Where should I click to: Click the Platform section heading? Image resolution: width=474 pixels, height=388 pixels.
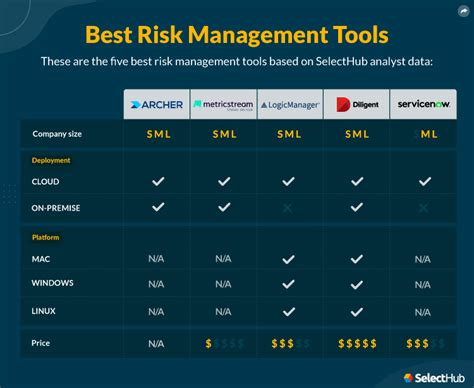coord(46,237)
